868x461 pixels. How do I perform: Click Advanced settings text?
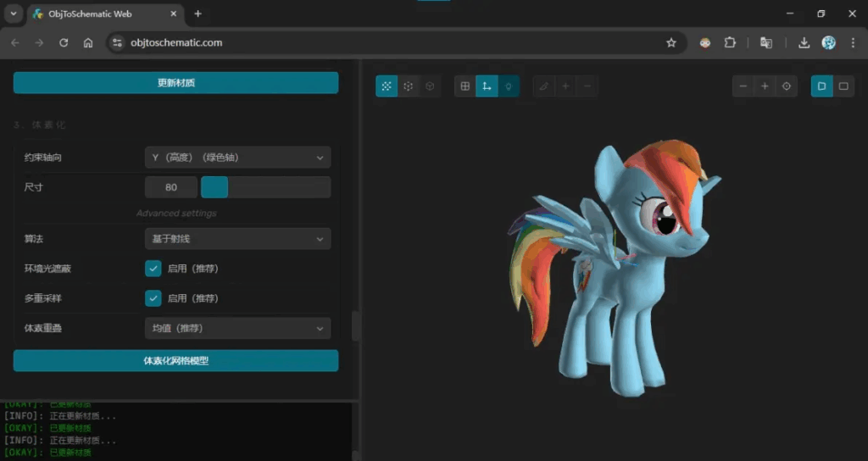pyautogui.click(x=176, y=213)
